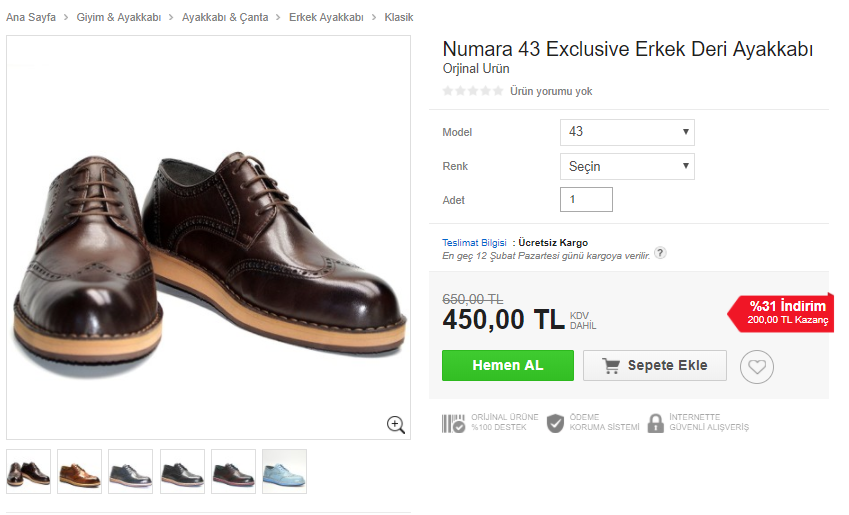Click the star rating icons

click(473, 91)
